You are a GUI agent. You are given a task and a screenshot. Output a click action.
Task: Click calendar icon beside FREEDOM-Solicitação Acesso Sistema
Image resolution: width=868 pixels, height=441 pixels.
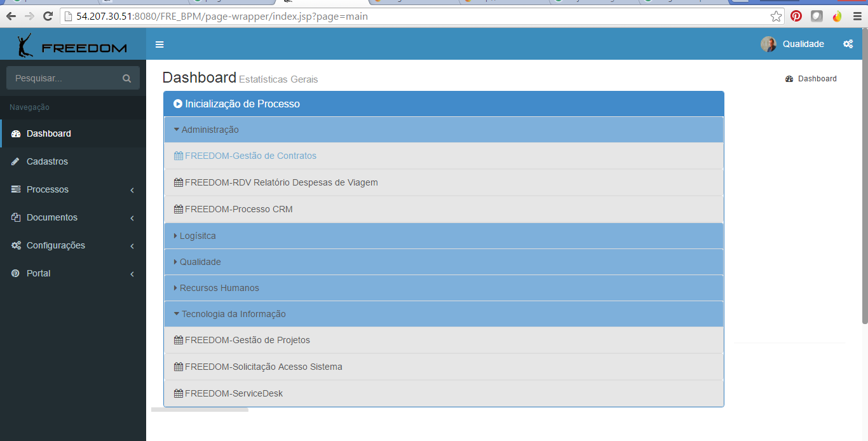179,367
